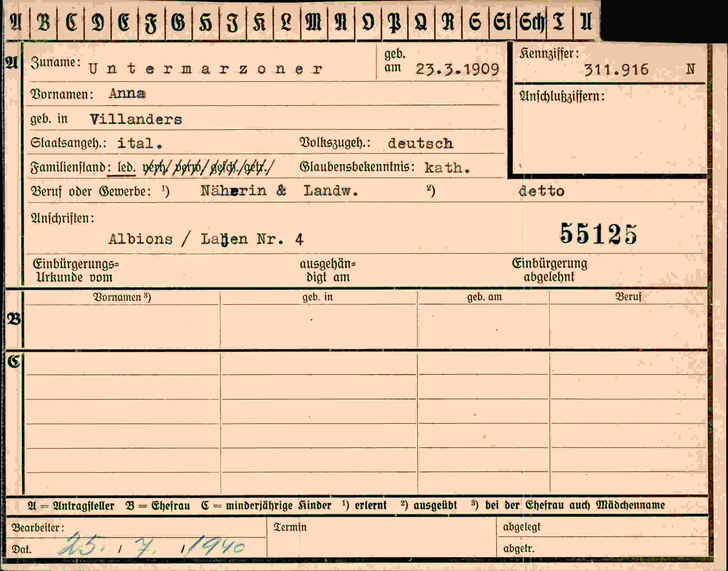Click the religion value 'kath.'

[x=447, y=168]
